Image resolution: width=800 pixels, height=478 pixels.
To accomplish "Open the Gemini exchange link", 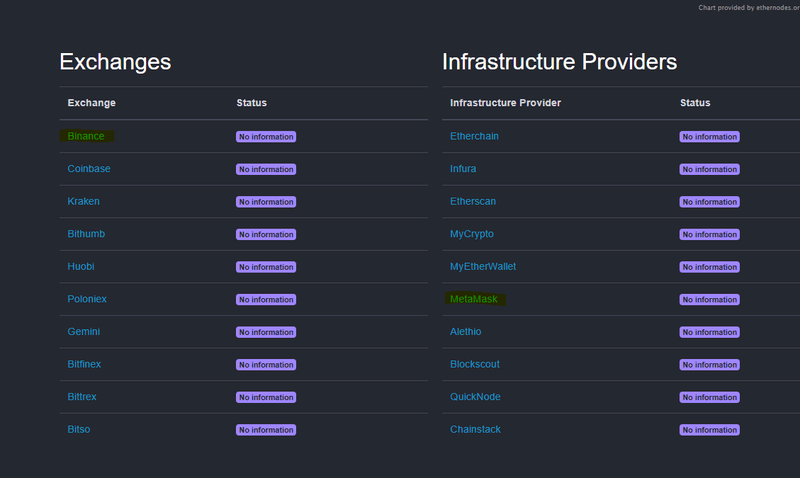I will tap(84, 332).
